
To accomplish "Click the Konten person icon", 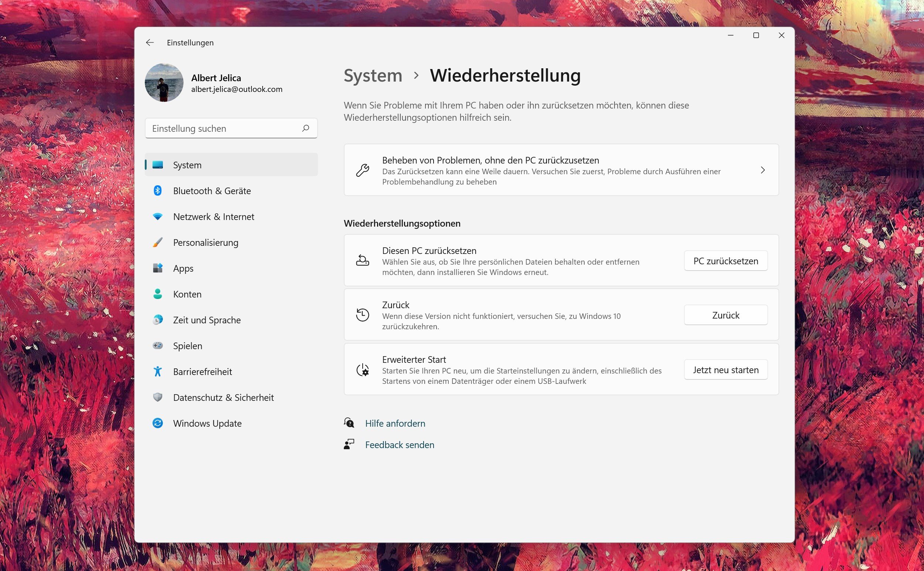I will (158, 294).
